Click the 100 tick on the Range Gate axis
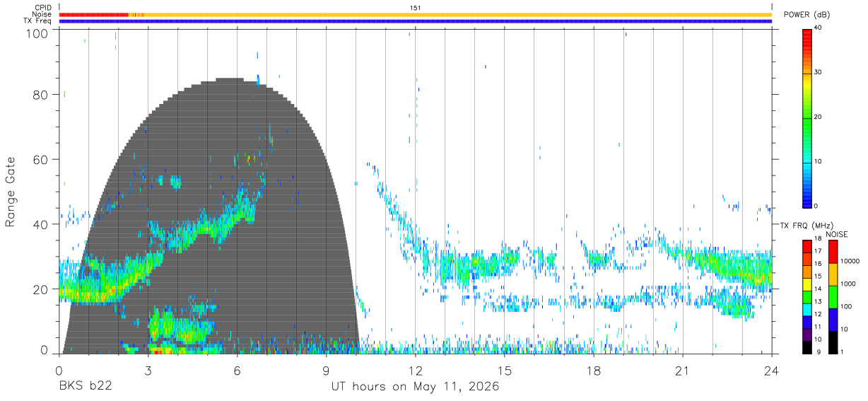 coord(37,33)
